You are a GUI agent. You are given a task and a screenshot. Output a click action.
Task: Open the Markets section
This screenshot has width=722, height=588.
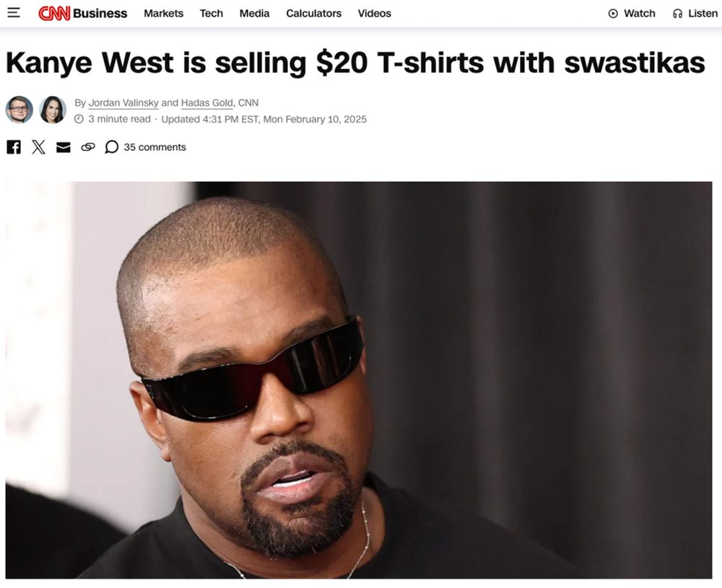[163, 13]
